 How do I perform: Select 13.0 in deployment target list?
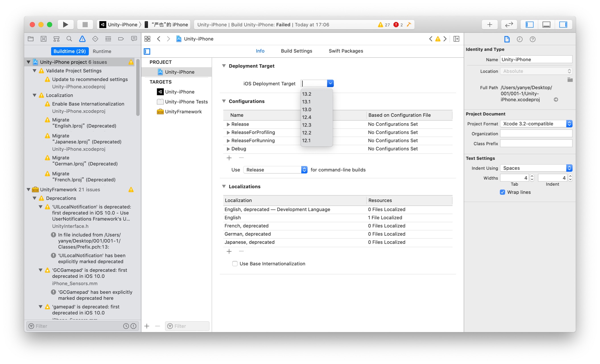pos(316,109)
